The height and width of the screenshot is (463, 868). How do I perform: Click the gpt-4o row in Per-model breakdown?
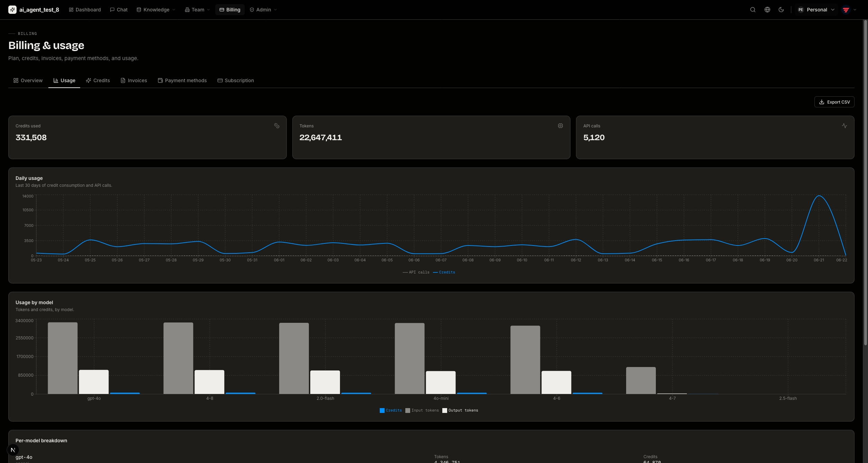pos(431,459)
